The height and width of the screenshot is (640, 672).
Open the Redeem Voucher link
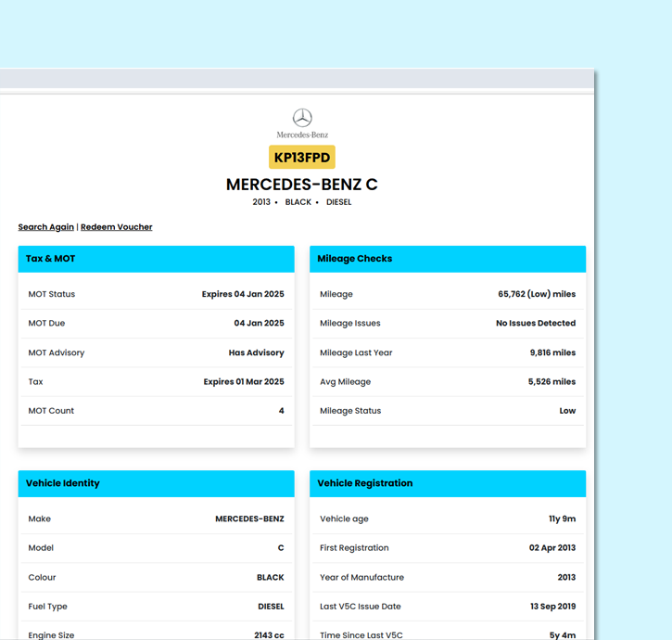(x=117, y=227)
